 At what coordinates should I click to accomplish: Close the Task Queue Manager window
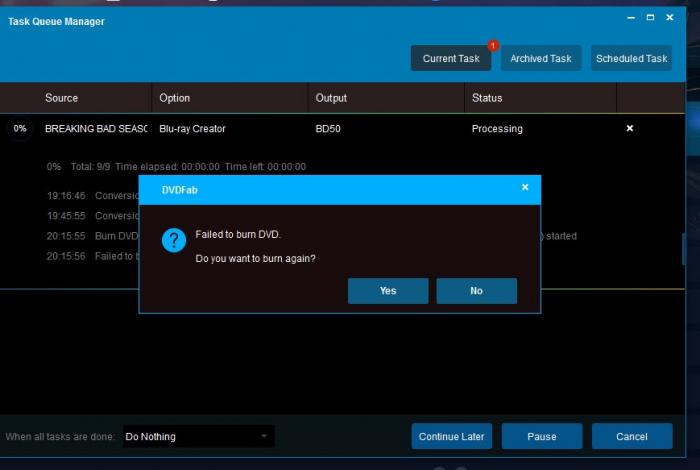pos(670,17)
